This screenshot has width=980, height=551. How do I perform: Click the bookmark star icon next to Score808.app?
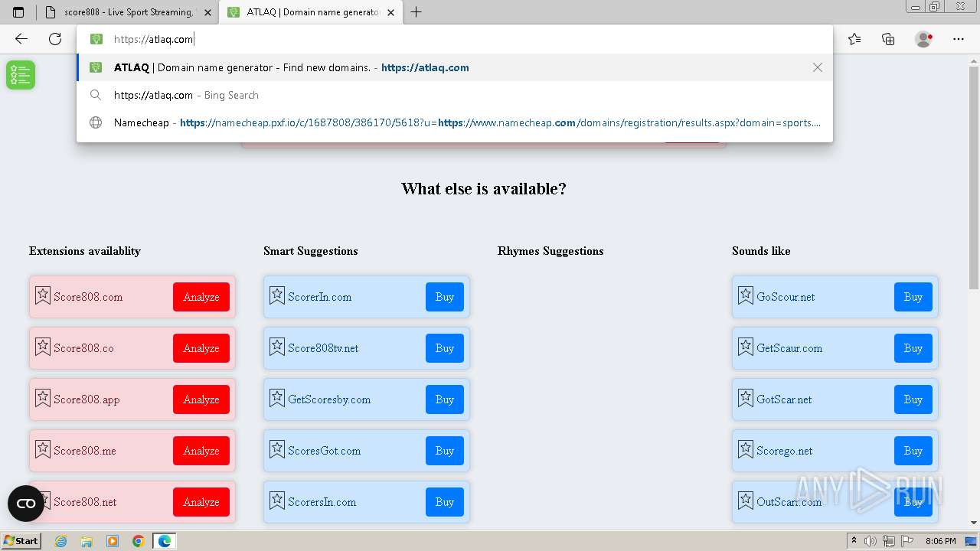[x=43, y=398]
